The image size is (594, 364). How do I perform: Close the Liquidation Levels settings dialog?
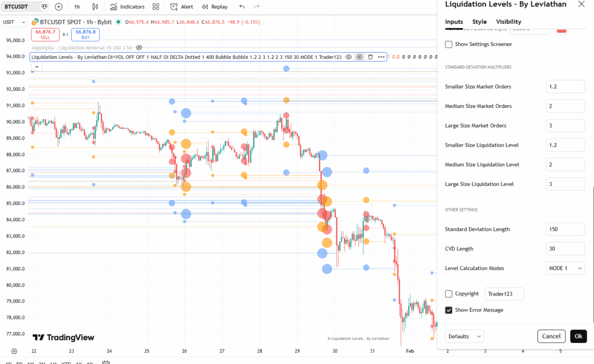581,4
